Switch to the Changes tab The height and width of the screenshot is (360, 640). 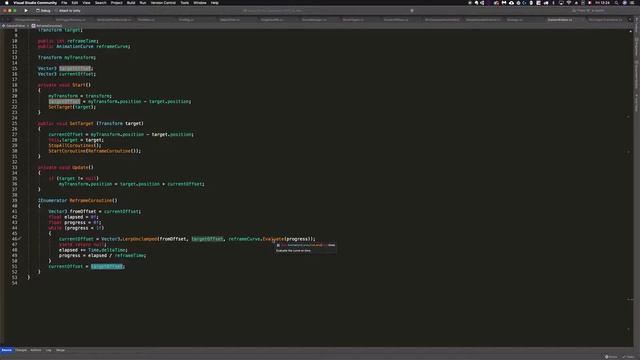21,350
